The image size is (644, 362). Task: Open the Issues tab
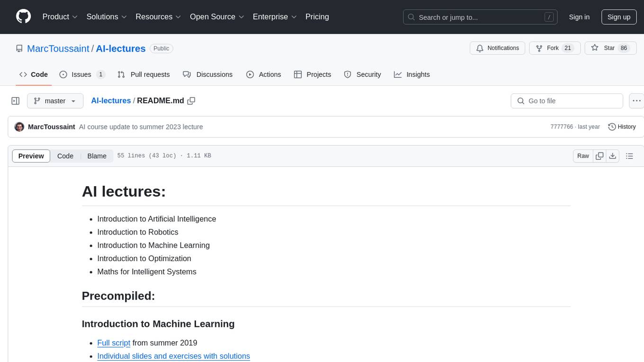tap(82, 74)
